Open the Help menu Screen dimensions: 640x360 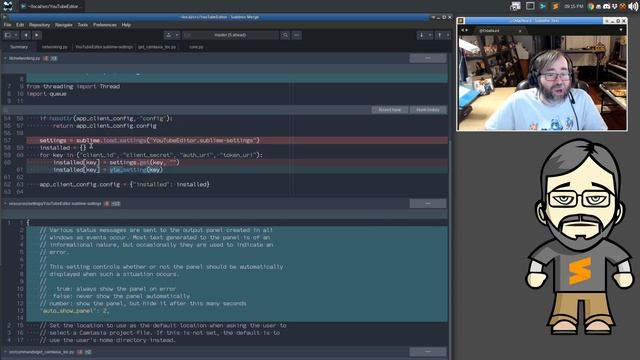[x=126, y=25]
